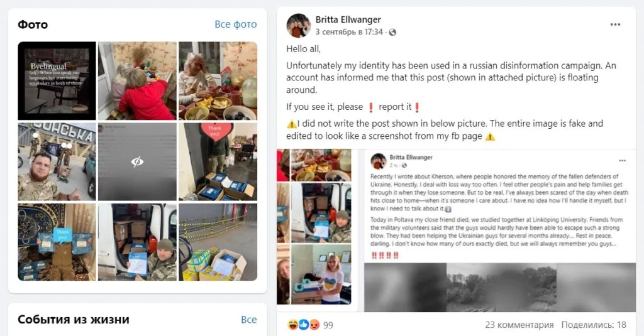
Task: Open 'Все' link beside События из жизни
Action: (x=249, y=320)
